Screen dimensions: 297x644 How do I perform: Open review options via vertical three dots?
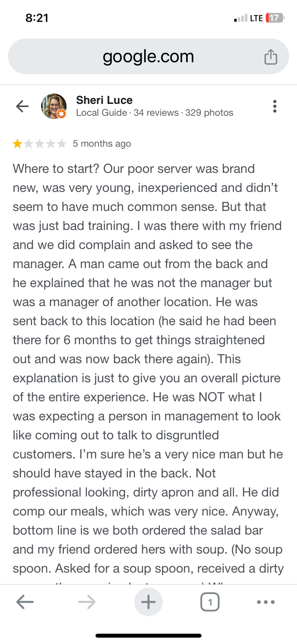274,106
